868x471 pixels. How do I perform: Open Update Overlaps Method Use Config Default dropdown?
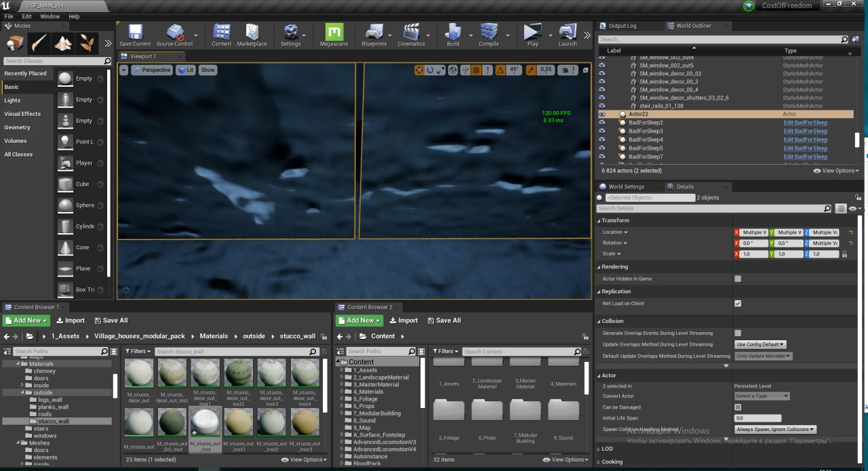pyautogui.click(x=761, y=344)
